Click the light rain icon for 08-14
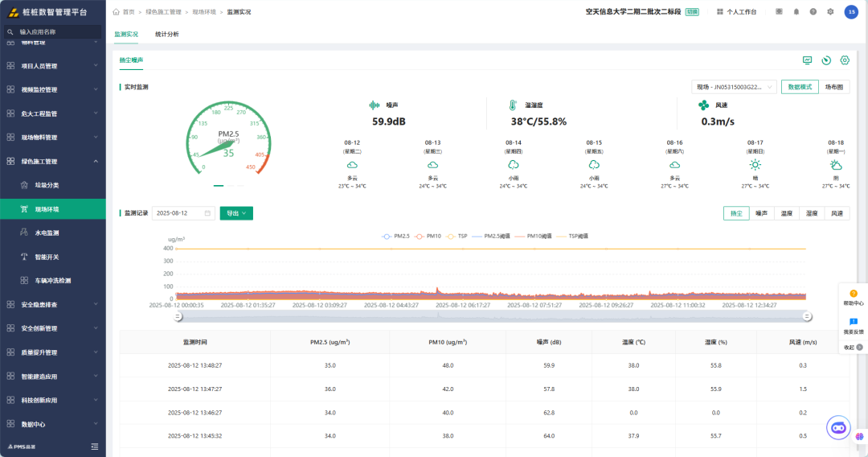This screenshot has width=868, height=457. pyautogui.click(x=513, y=164)
